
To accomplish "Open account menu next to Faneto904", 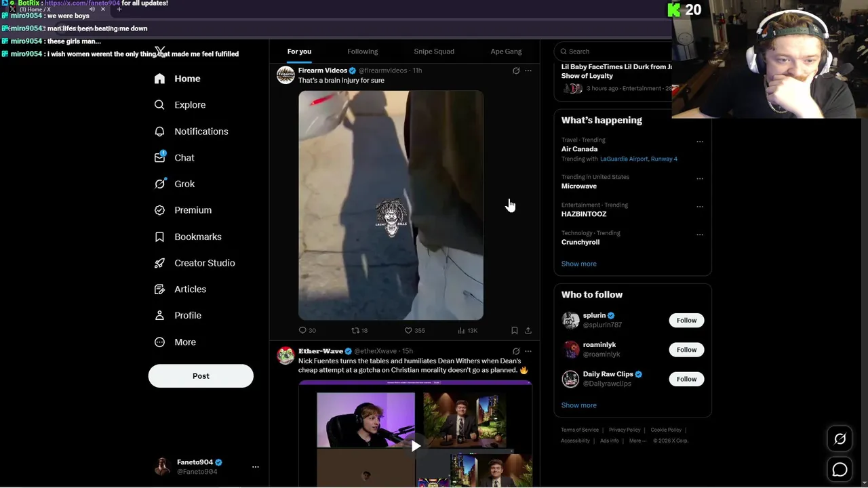I will tap(256, 467).
